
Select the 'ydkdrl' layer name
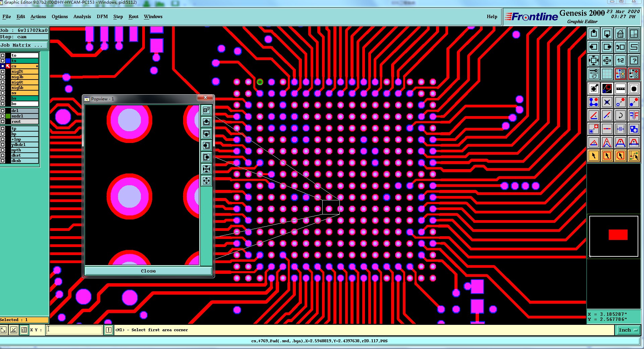pyautogui.click(x=24, y=145)
